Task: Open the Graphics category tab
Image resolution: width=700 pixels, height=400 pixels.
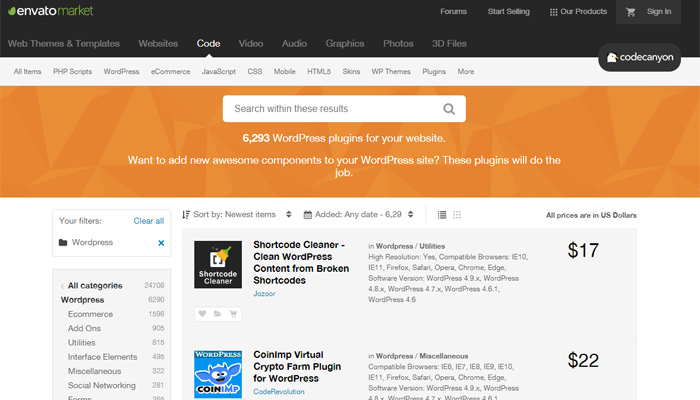Action: (x=345, y=43)
